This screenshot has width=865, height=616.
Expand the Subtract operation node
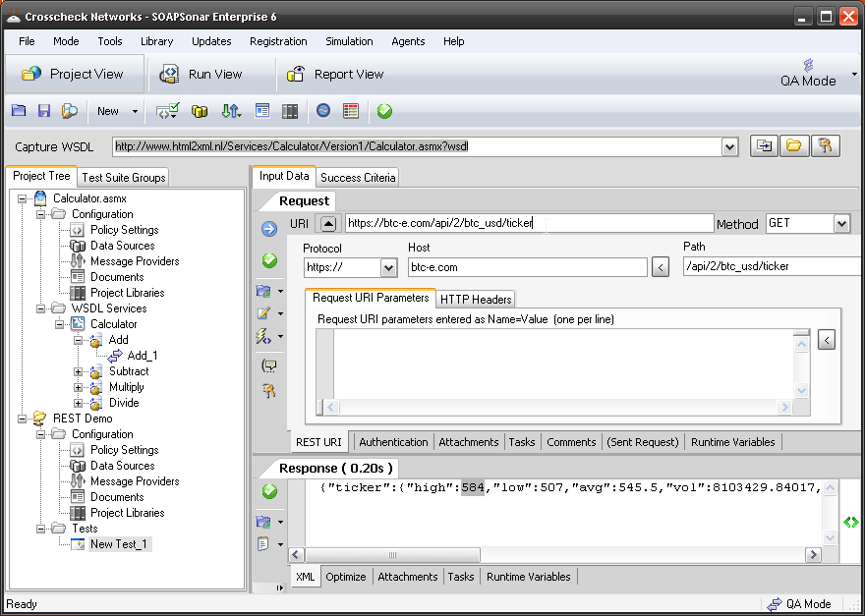coord(78,371)
